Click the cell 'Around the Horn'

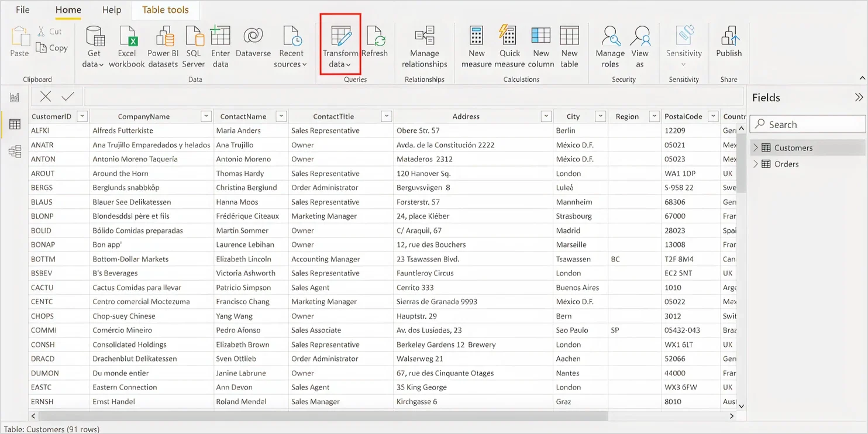pyautogui.click(x=120, y=174)
